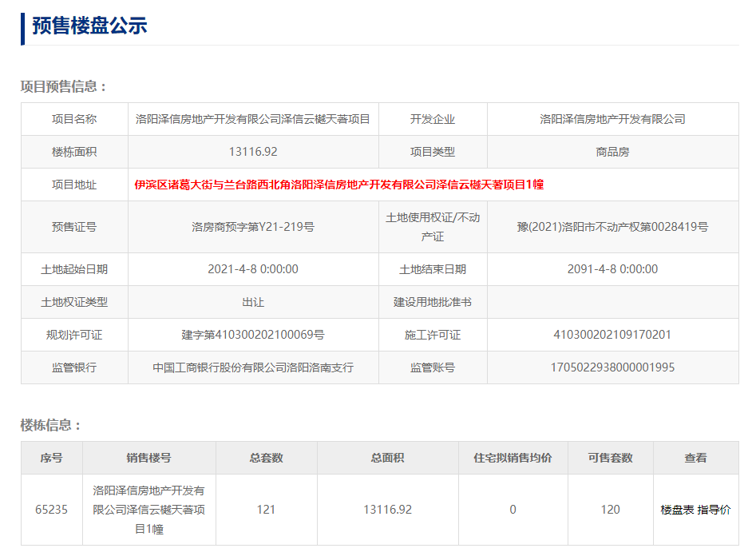Click the 土地结束日期 label cell

point(433,269)
